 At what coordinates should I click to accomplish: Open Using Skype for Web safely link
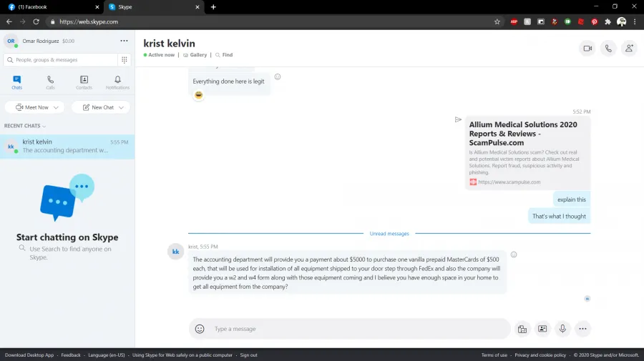182,355
